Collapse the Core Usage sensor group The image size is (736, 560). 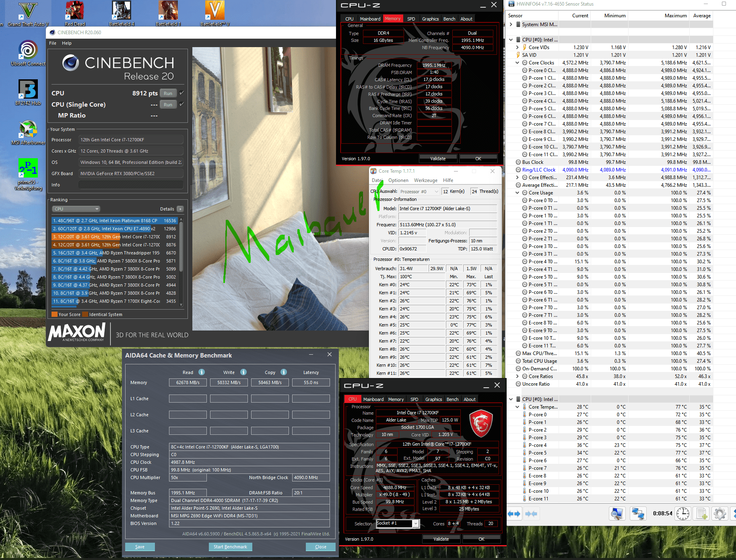[517, 193]
